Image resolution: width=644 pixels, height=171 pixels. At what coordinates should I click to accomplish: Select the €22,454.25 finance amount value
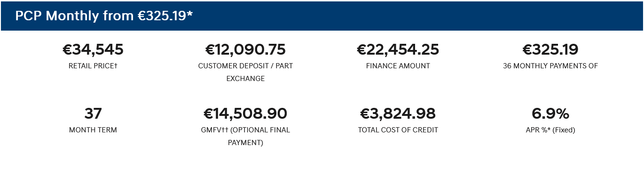click(398, 49)
